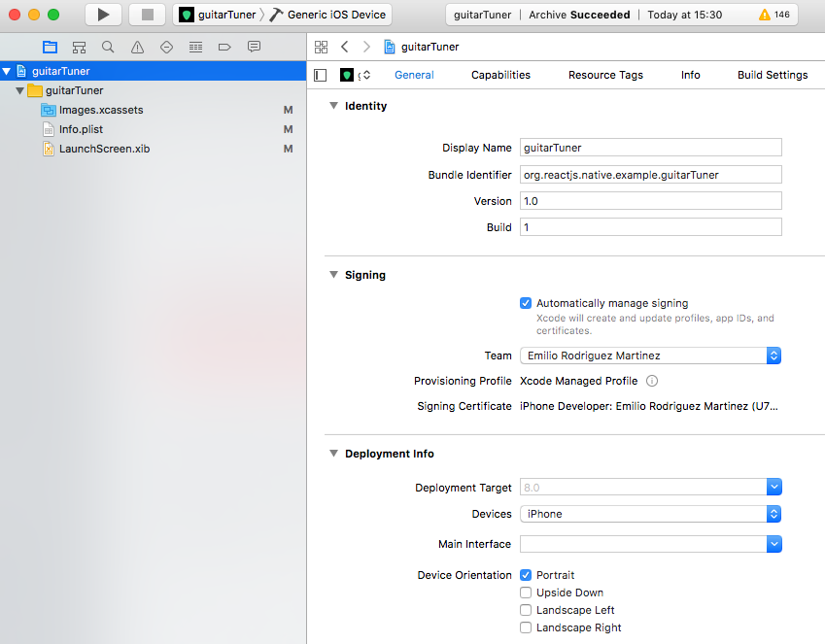
Task: Open the Breakpoint navigator icon
Action: 224,48
